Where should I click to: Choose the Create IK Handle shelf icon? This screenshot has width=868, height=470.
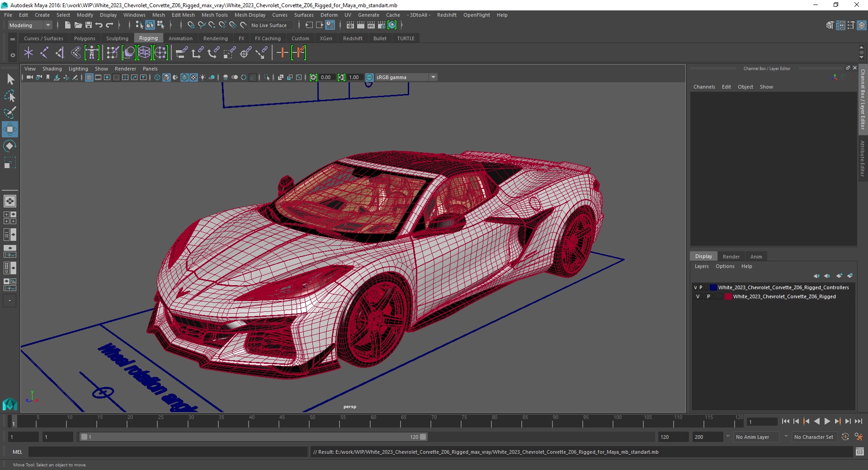(60, 53)
